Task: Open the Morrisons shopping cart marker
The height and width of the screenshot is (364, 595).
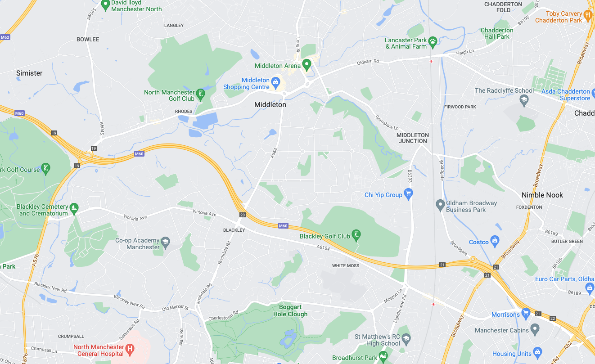Action: [x=526, y=313]
